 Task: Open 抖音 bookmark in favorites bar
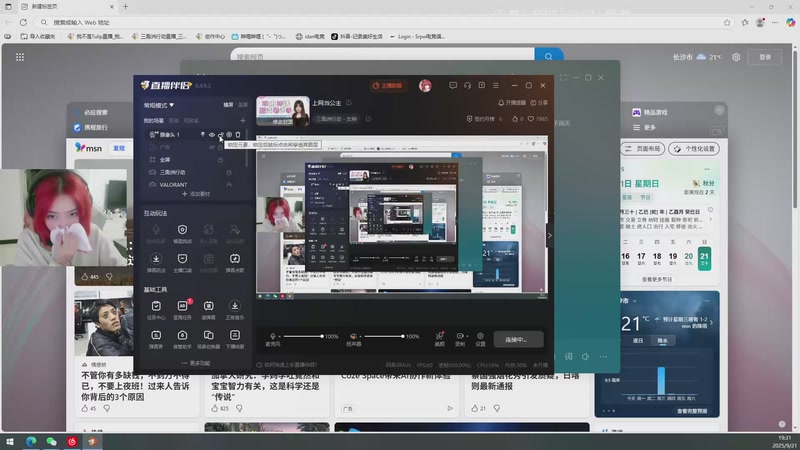pyautogui.click(x=357, y=36)
